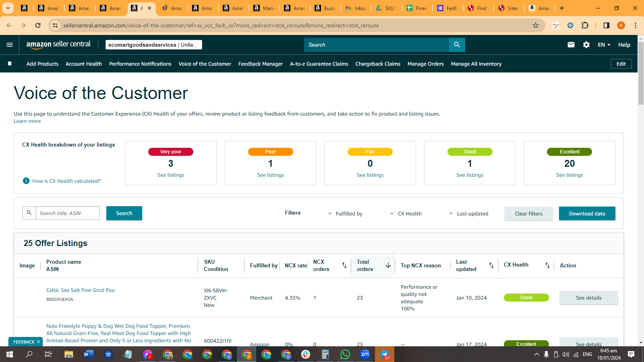644x362 pixels.
Task: View site information icon in the address bar
Action: [56, 25]
